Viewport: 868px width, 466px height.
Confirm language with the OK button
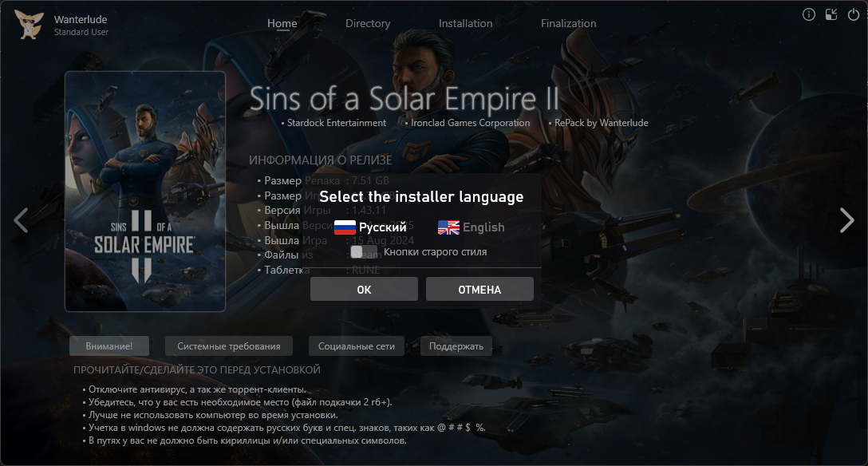(x=364, y=290)
